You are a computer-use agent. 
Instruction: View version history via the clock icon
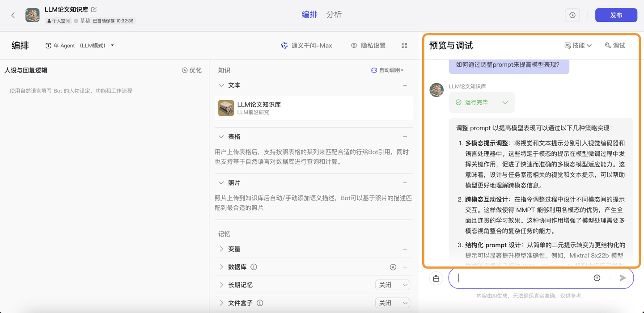coord(572,15)
